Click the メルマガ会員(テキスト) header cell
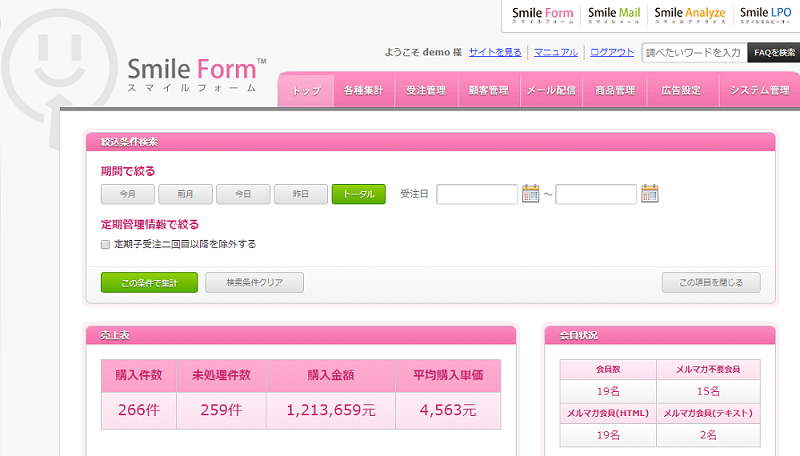800x456 pixels. (708, 413)
